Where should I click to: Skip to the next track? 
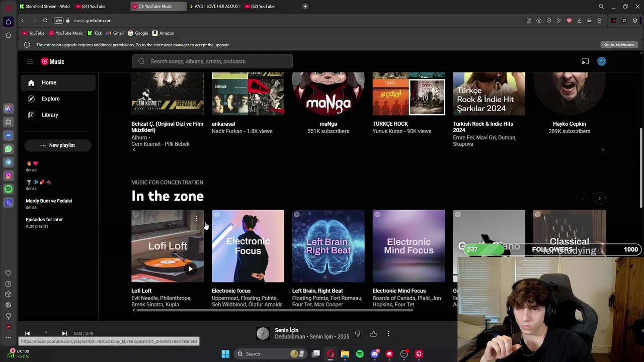point(64,333)
